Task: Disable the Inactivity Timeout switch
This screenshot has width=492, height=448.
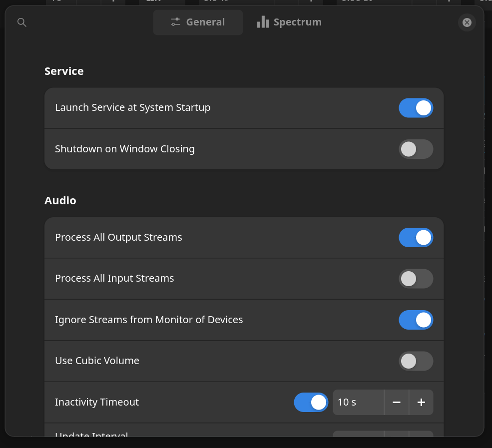Action: (311, 402)
